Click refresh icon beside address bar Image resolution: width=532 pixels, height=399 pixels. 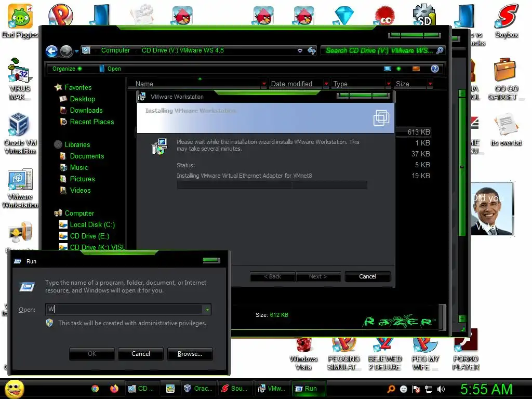point(312,50)
